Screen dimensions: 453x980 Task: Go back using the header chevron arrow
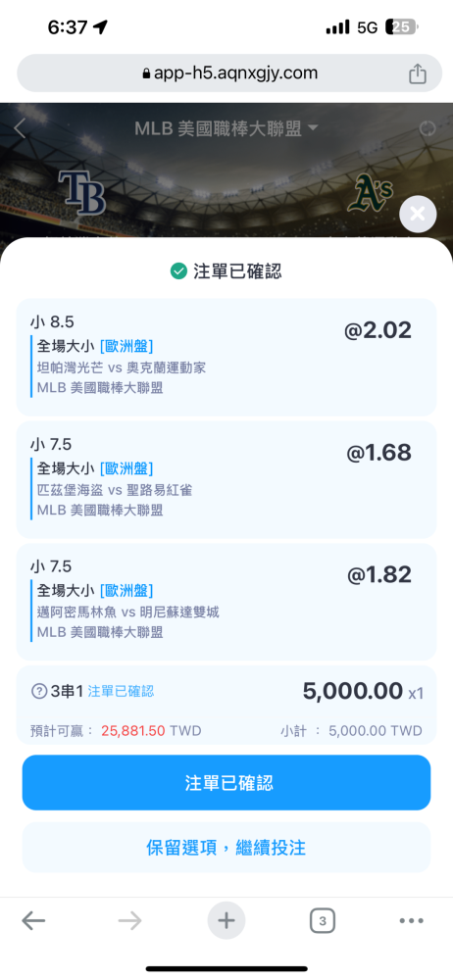click(20, 128)
